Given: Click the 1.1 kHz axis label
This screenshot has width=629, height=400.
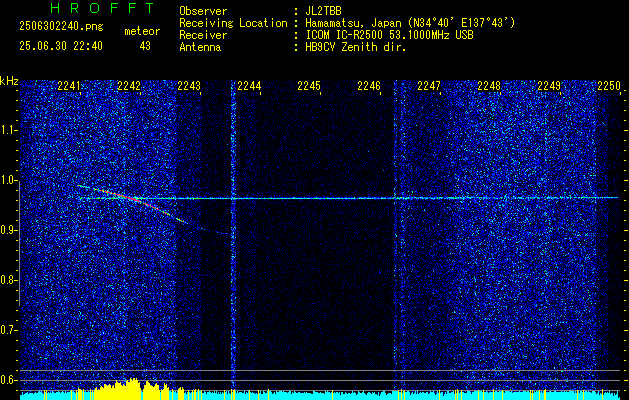Looking at the screenshot, I should [9, 130].
